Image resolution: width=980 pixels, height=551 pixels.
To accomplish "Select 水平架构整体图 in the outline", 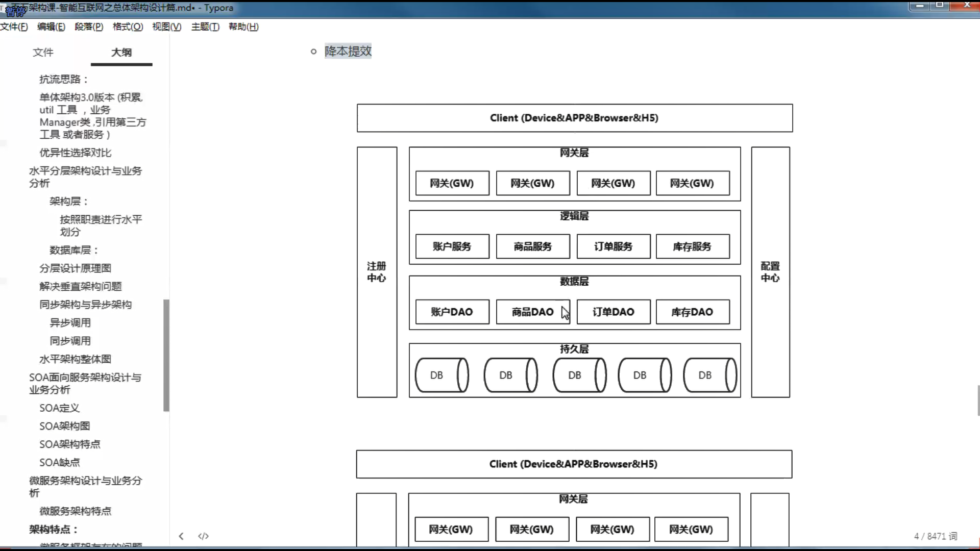I will click(x=76, y=359).
